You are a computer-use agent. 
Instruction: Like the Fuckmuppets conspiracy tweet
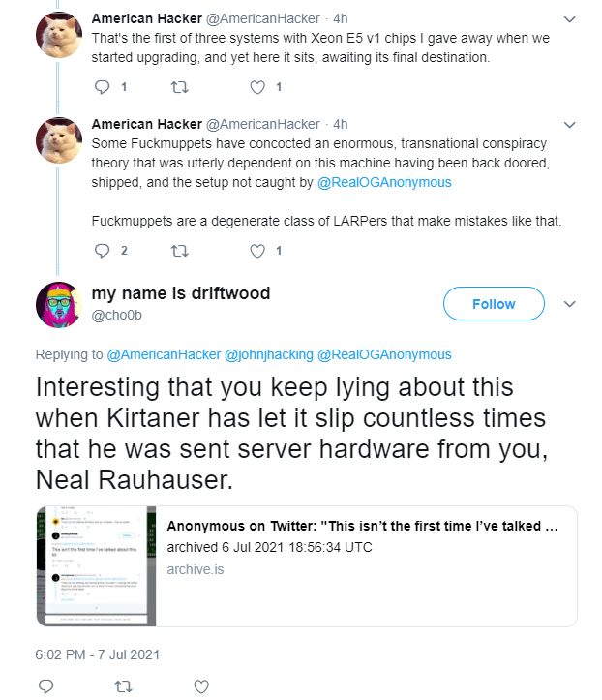click(x=257, y=251)
